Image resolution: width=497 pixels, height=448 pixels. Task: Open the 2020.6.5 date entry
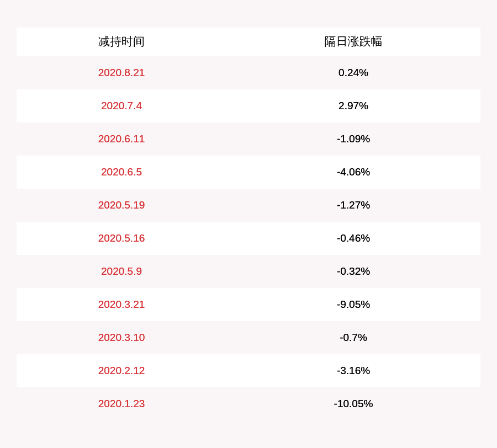click(x=121, y=172)
